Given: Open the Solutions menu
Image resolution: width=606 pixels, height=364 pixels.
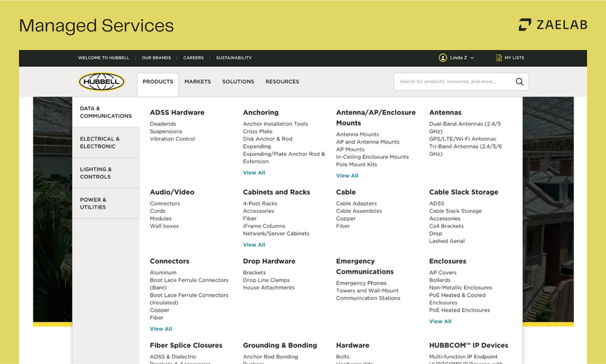Looking at the screenshot, I should [238, 82].
